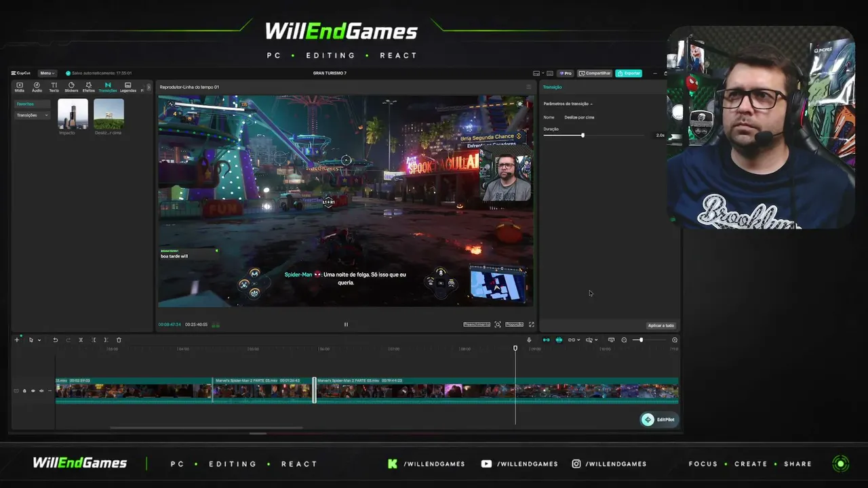Viewport: 868px width, 488px height.
Task: Click the Pro badge button
Action: pyautogui.click(x=566, y=73)
